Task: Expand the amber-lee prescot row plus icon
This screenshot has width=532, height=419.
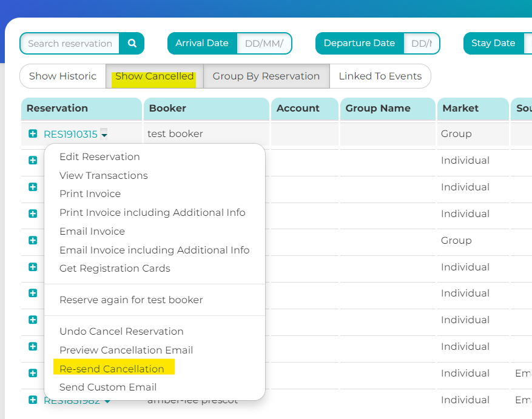Action: 33,400
